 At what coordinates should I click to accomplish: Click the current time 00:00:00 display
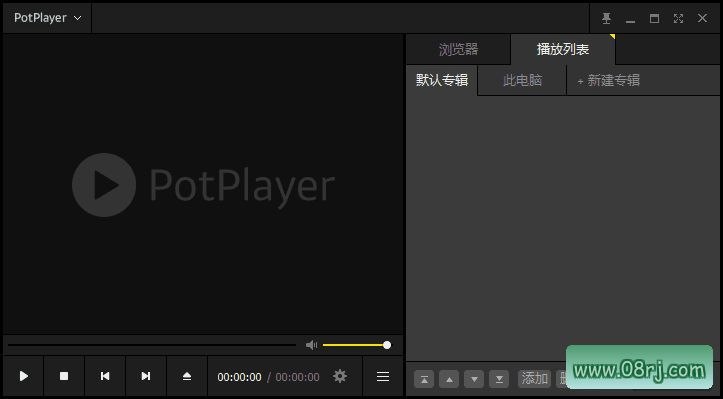[x=239, y=377]
